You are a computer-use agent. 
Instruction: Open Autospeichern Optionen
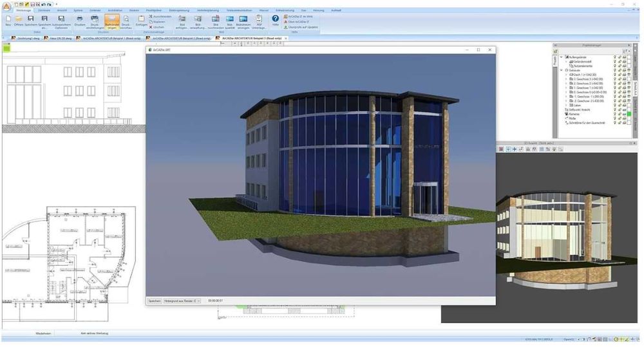pos(61,21)
